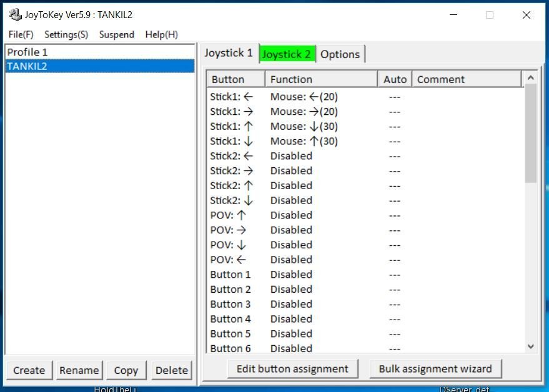Select the Stick1 up arrow row
Image resolution: width=549 pixels, height=392 pixels.
click(x=365, y=126)
